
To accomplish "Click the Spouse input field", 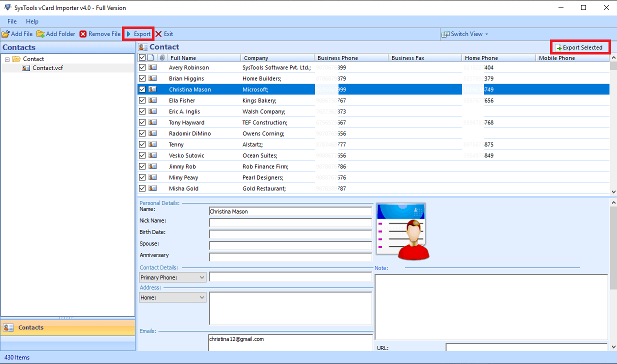I will [x=290, y=245].
